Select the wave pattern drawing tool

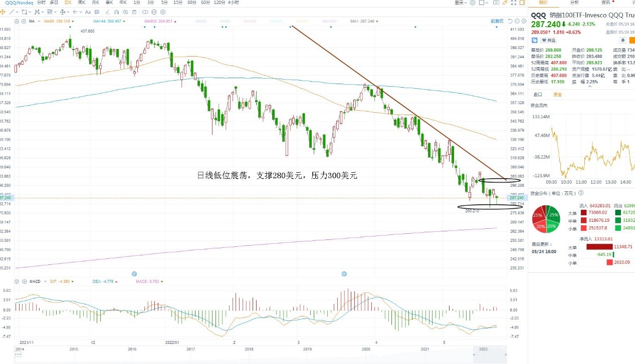click(37, 12)
